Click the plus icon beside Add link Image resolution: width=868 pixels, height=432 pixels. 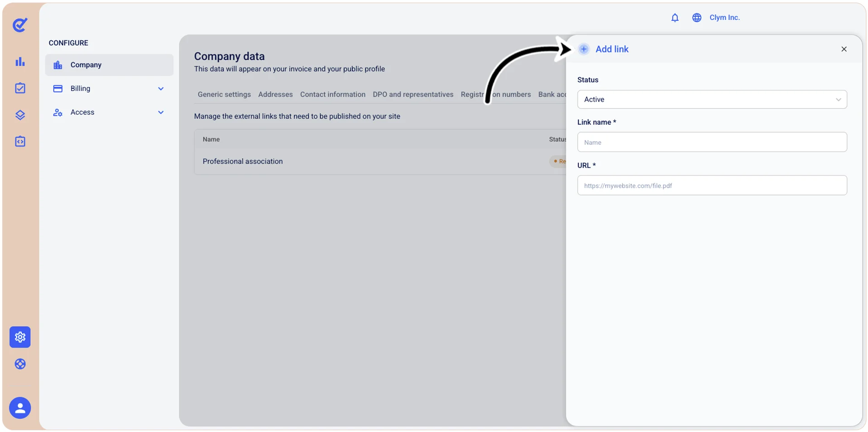click(584, 49)
